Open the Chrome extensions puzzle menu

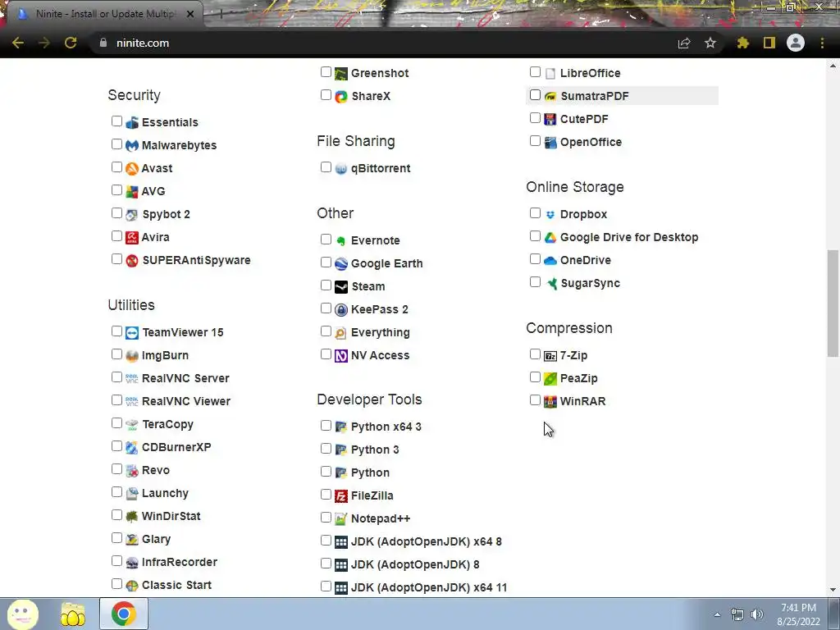coord(742,43)
